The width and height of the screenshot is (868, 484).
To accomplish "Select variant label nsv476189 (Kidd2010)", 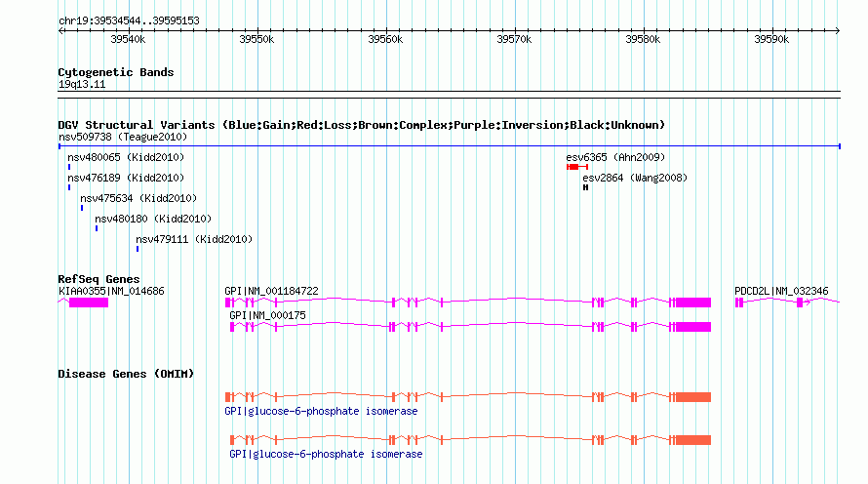I will coord(126,178).
